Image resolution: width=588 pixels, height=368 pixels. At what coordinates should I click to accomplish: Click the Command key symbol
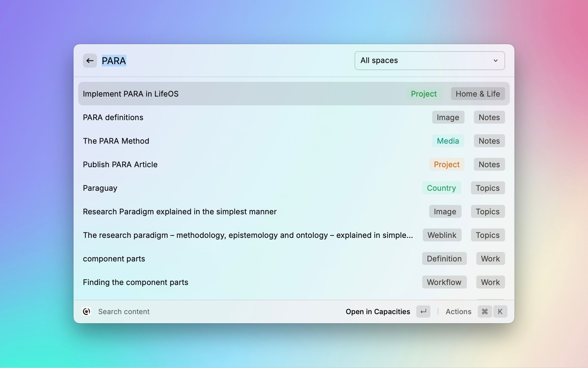click(485, 311)
